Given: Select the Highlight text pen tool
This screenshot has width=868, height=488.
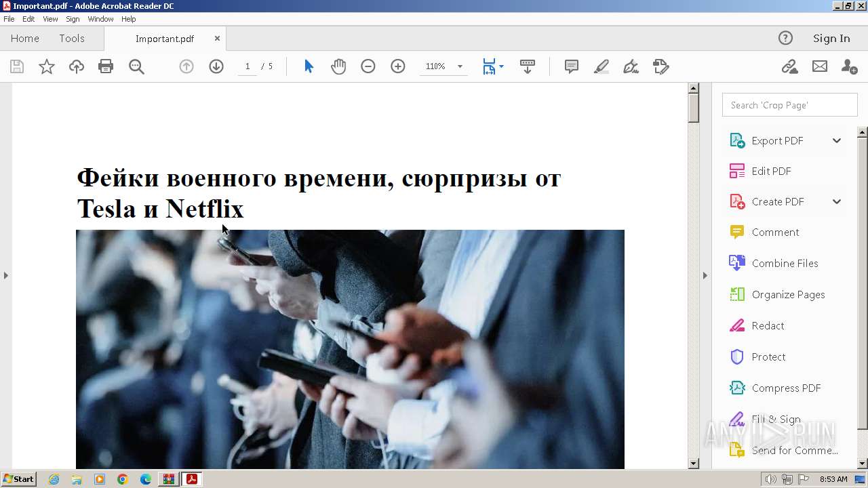Looking at the screenshot, I should 601,66.
